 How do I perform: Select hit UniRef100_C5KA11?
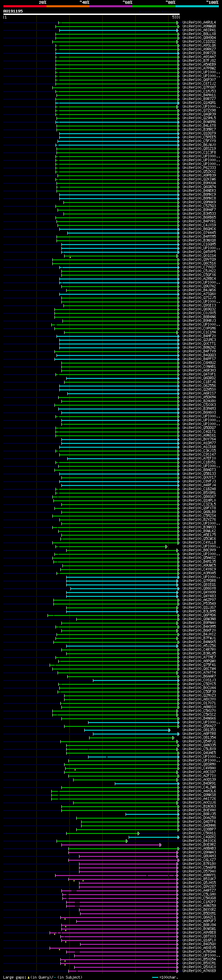199,833
